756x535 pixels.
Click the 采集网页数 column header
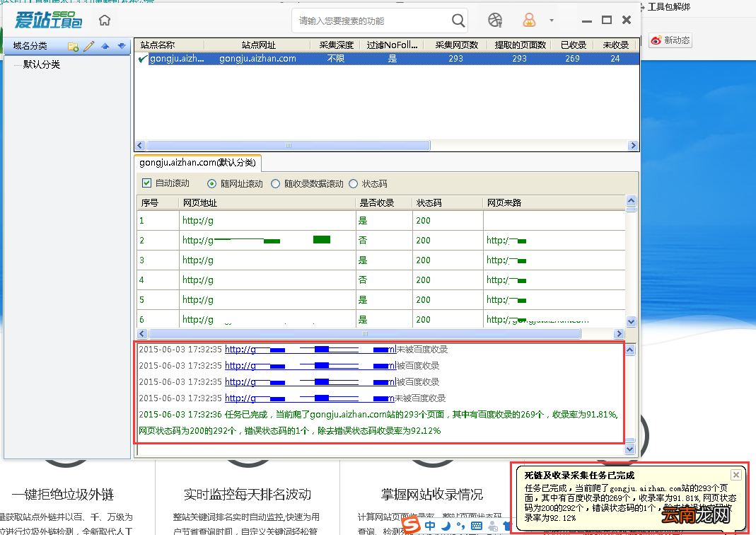pyautogui.click(x=457, y=45)
